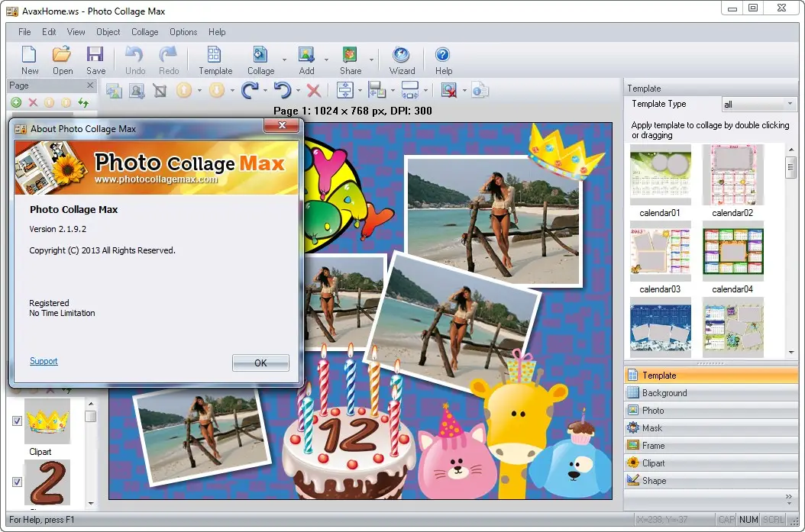Click the same-size spacing icon
The width and height of the screenshot is (805, 532).
(409, 90)
